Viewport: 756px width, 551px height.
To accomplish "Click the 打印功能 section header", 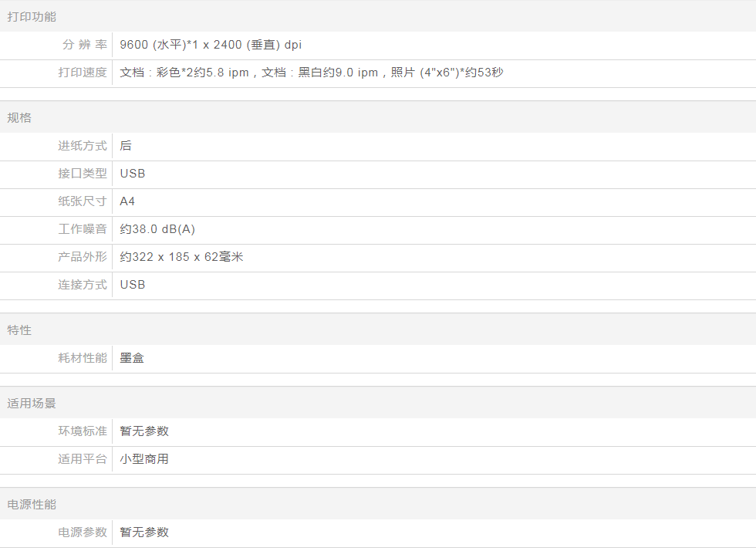I will 32,16.
